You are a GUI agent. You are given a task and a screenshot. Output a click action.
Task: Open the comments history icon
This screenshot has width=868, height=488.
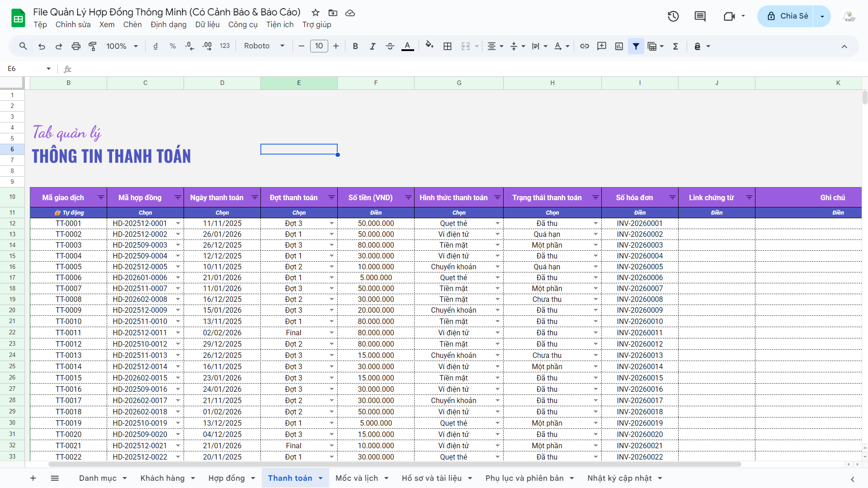click(x=700, y=16)
